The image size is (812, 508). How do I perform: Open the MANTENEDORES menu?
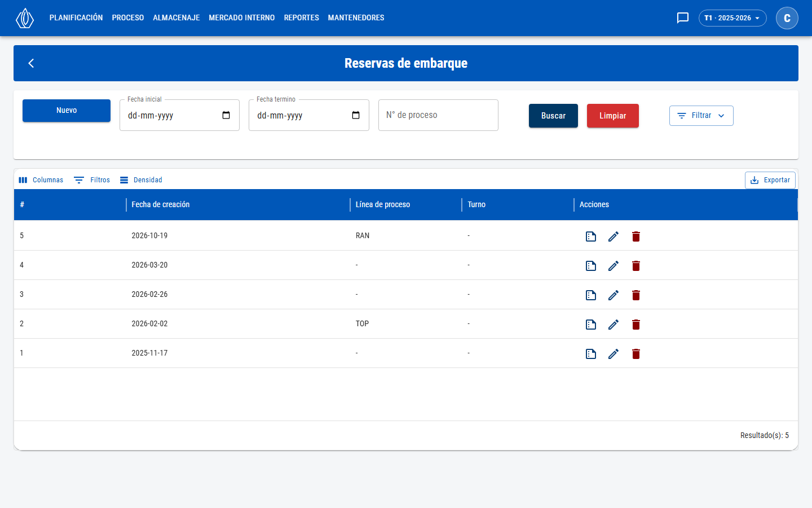pyautogui.click(x=356, y=18)
